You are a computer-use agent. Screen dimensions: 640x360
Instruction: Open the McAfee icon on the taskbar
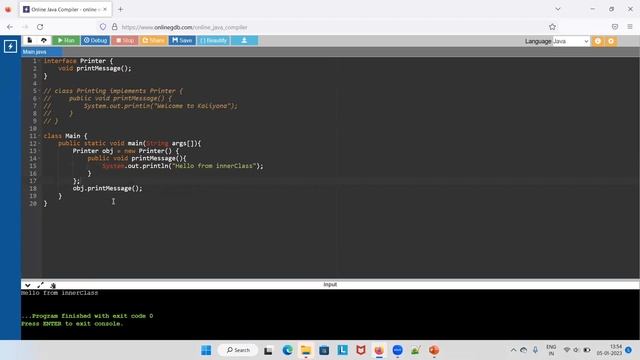pyautogui.click(x=361, y=350)
